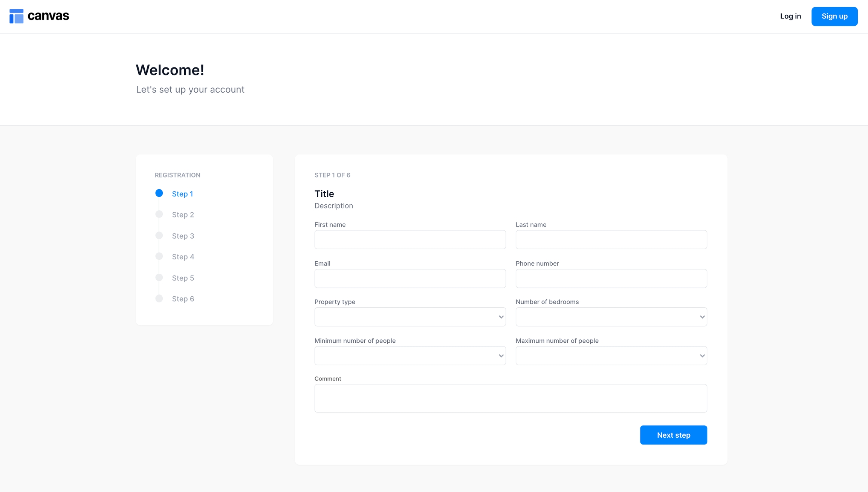The height and width of the screenshot is (492, 868).
Task: Click the Step 2 circle indicator
Action: click(x=159, y=214)
